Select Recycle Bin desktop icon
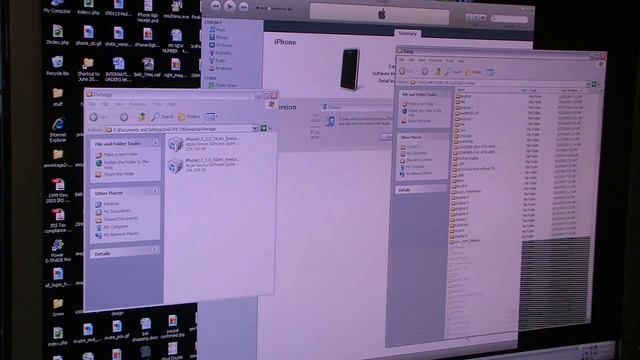 [58, 66]
